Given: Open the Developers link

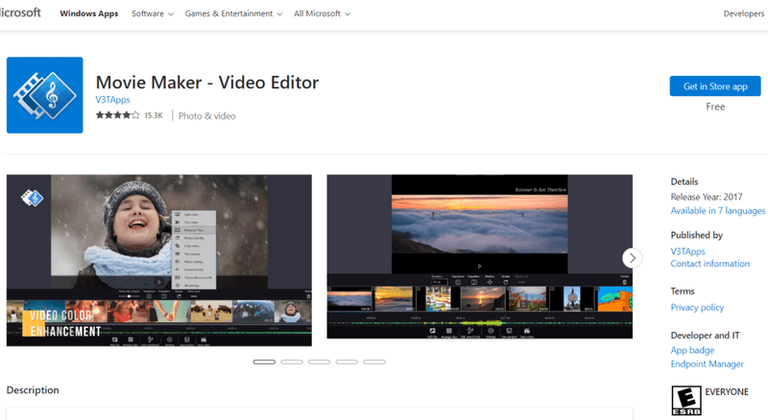Looking at the screenshot, I should [744, 14].
